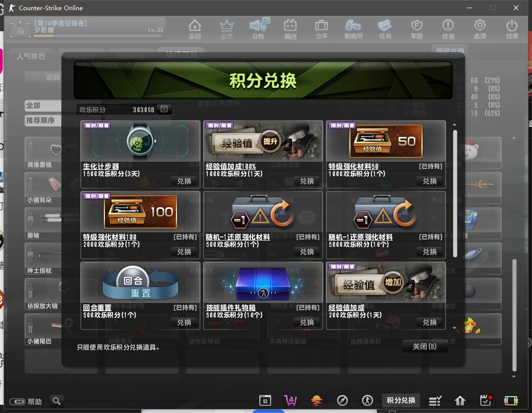
Task: Click the compass icon in the bottom bar
Action: point(342,400)
